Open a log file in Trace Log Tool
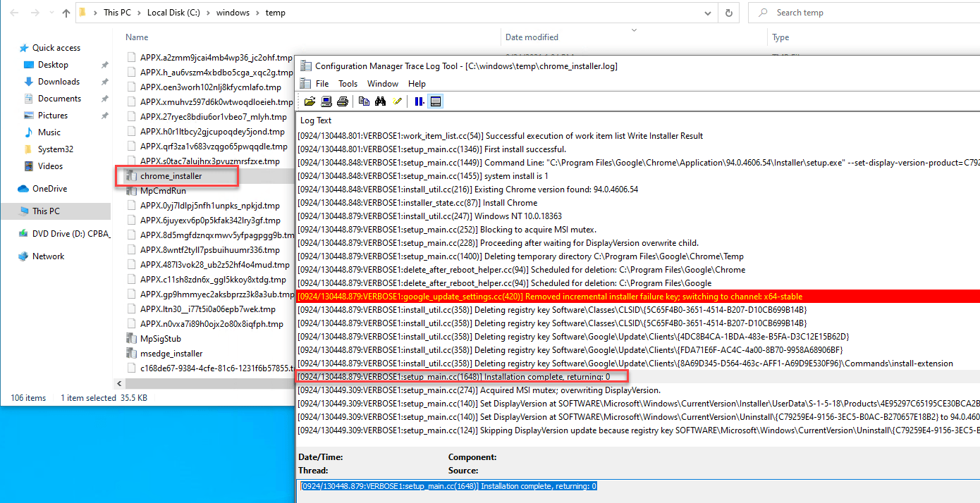 click(310, 101)
